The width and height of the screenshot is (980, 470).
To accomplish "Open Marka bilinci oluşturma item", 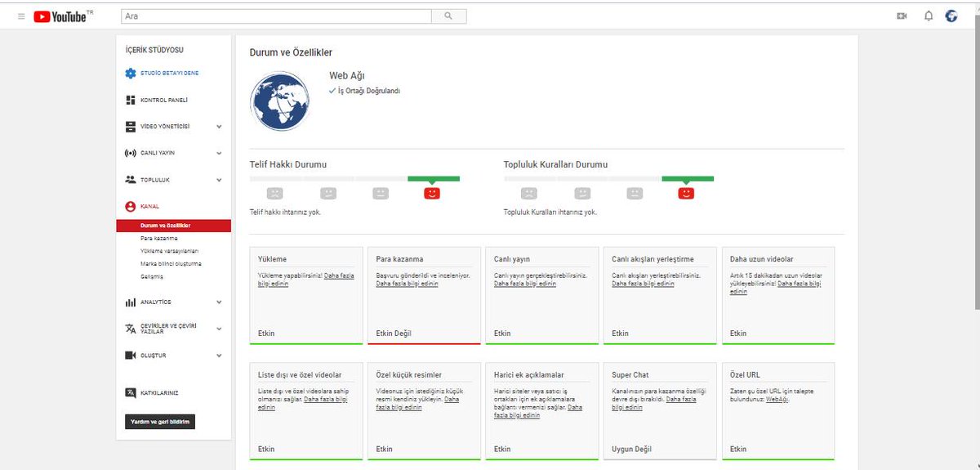I will (171, 264).
